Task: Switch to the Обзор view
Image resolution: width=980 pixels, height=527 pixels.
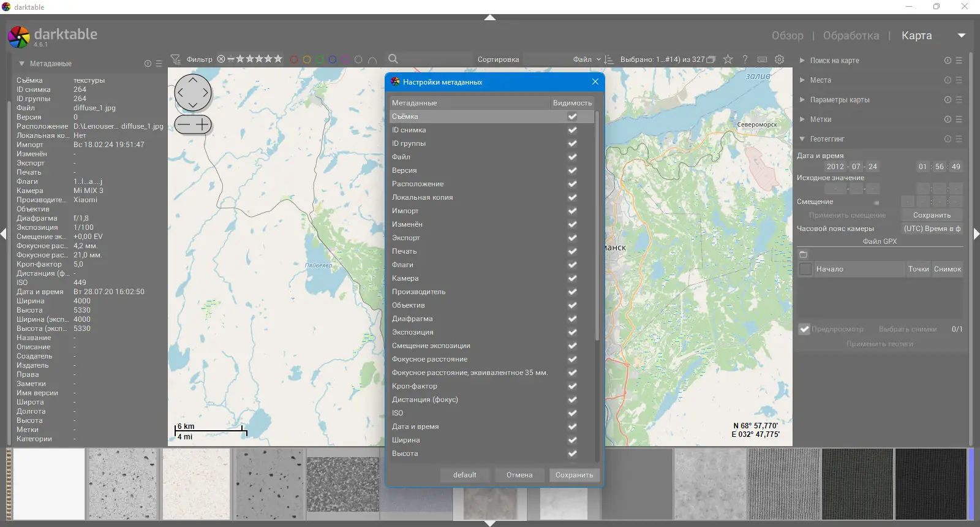Action: 787,36
